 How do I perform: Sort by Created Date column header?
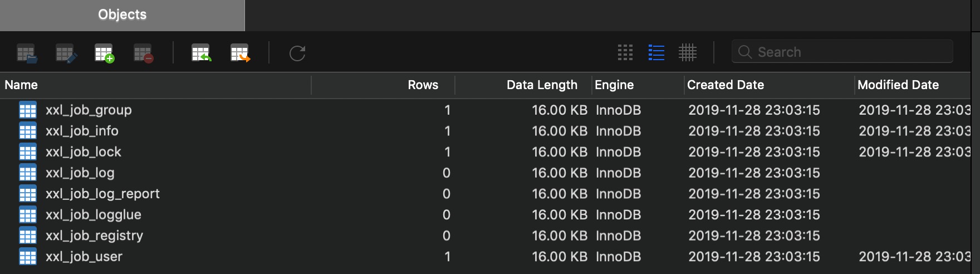tap(725, 85)
